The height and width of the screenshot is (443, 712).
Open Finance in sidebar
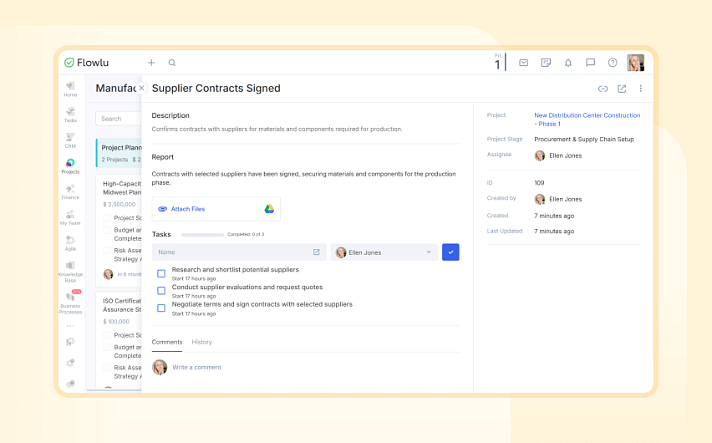(x=70, y=192)
